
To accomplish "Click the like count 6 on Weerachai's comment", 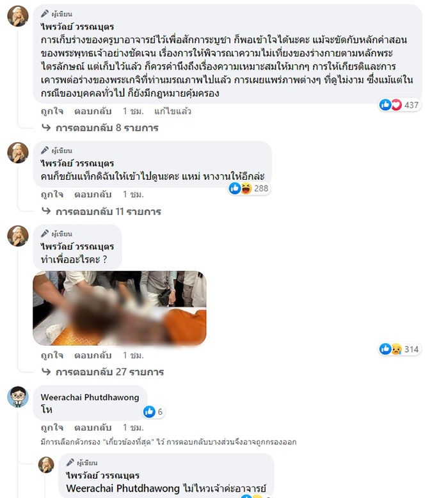I will (x=154, y=412).
